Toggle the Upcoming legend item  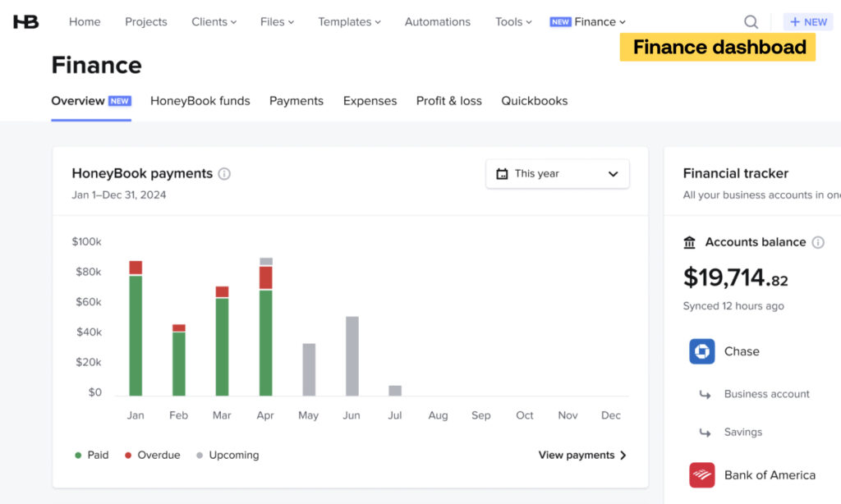pos(227,455)
